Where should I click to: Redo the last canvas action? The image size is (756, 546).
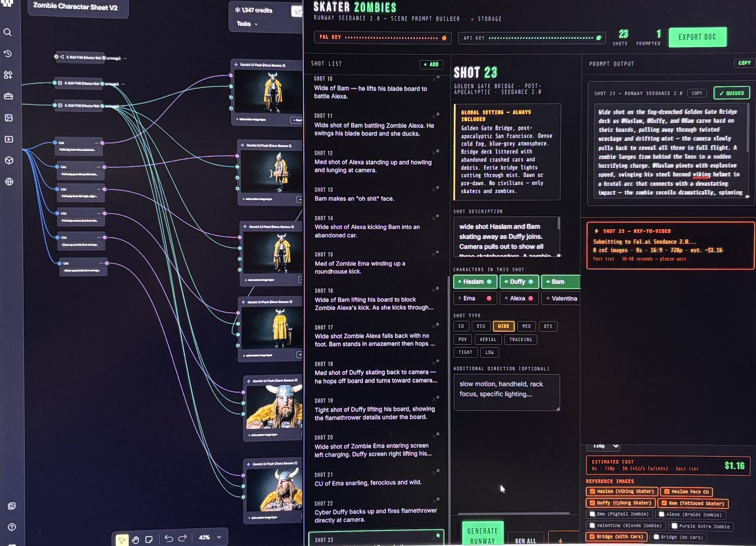tap(183, 537)
